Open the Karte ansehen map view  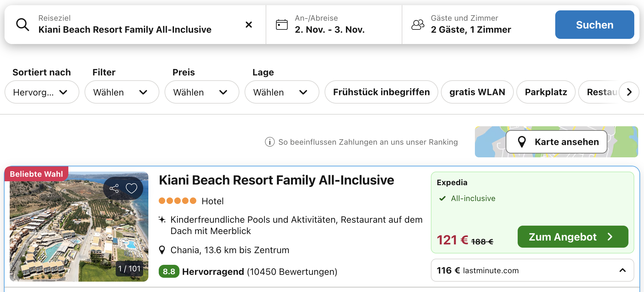coord(556,142)
